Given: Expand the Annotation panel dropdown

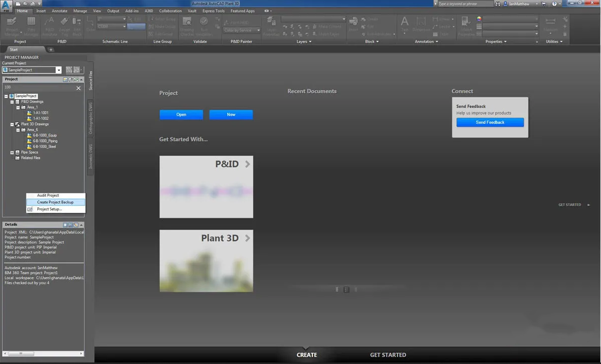Looking at the screenshot, I should pyautogui.click(x=426, y=41).
